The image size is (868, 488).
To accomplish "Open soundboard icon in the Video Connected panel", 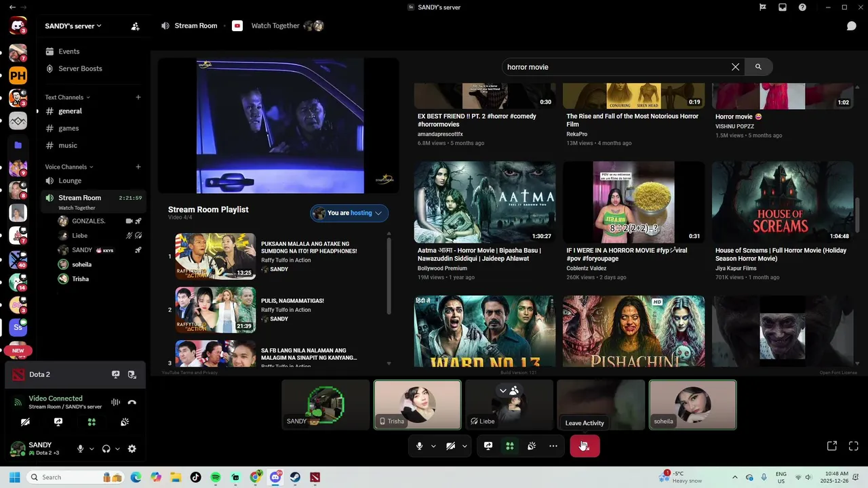I will tap(125, 422).
